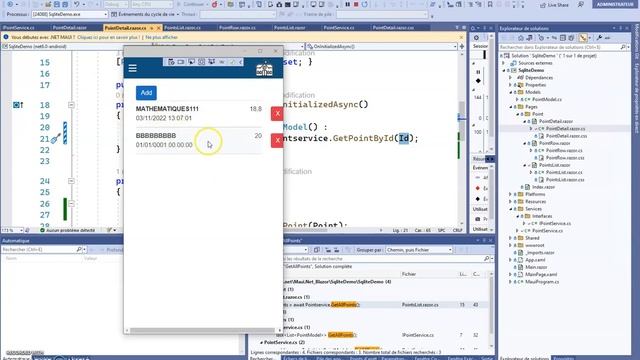Pause debugging with the pause icon
The image size is (640, 360).
click(347, 4)
